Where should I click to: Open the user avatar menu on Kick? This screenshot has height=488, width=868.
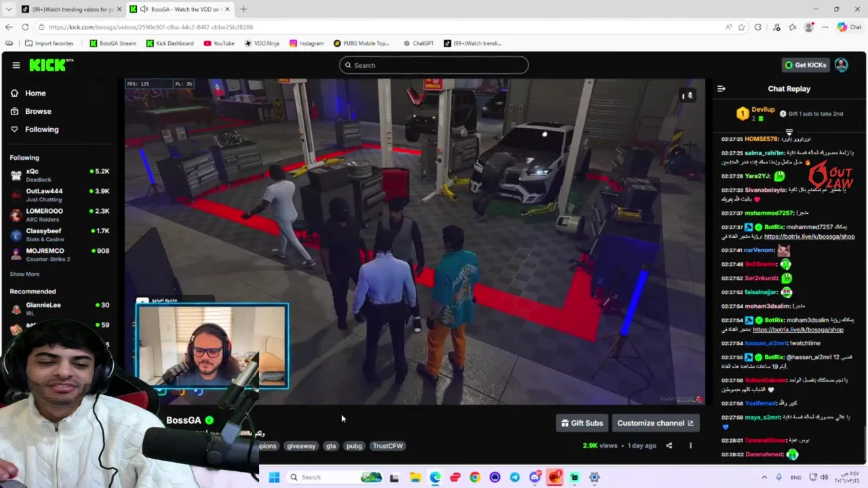coord(841,65)
